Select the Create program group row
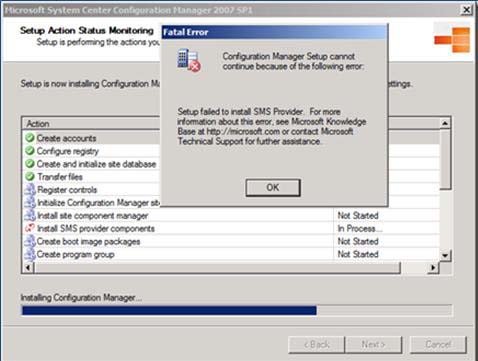 point(231,254)
